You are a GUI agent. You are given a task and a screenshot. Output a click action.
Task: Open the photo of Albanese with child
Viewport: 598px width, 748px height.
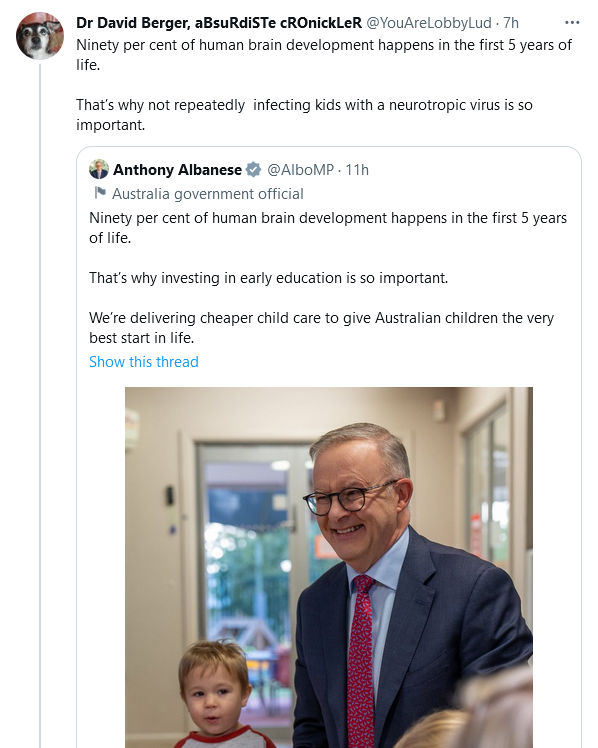pyautogui.click(x=329, y=567)
